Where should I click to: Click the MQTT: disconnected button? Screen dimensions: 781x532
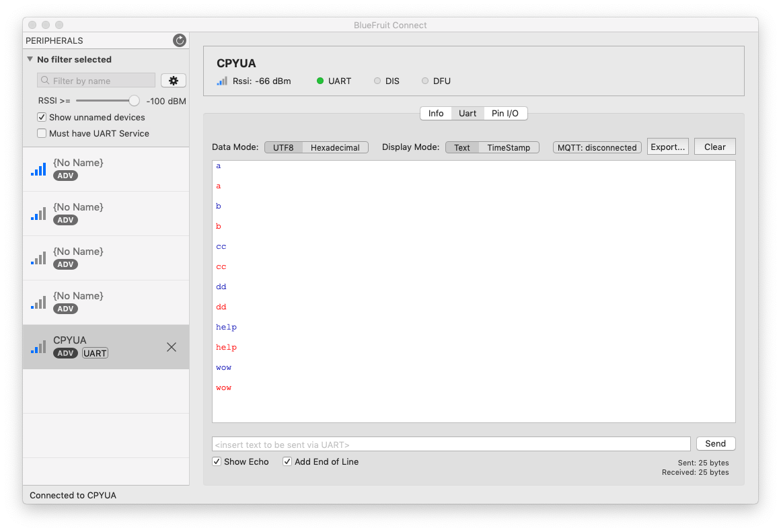click(x=597, y=147)
